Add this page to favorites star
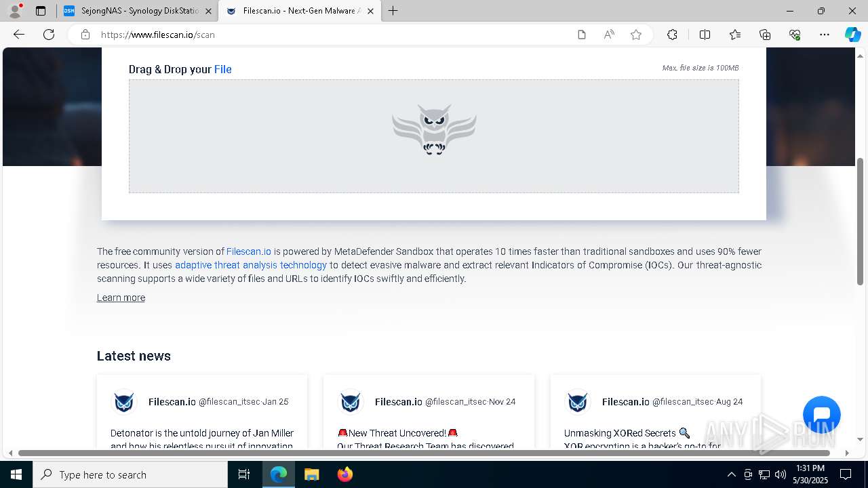The width and height of the screenshot is (868, 488). 636,35
